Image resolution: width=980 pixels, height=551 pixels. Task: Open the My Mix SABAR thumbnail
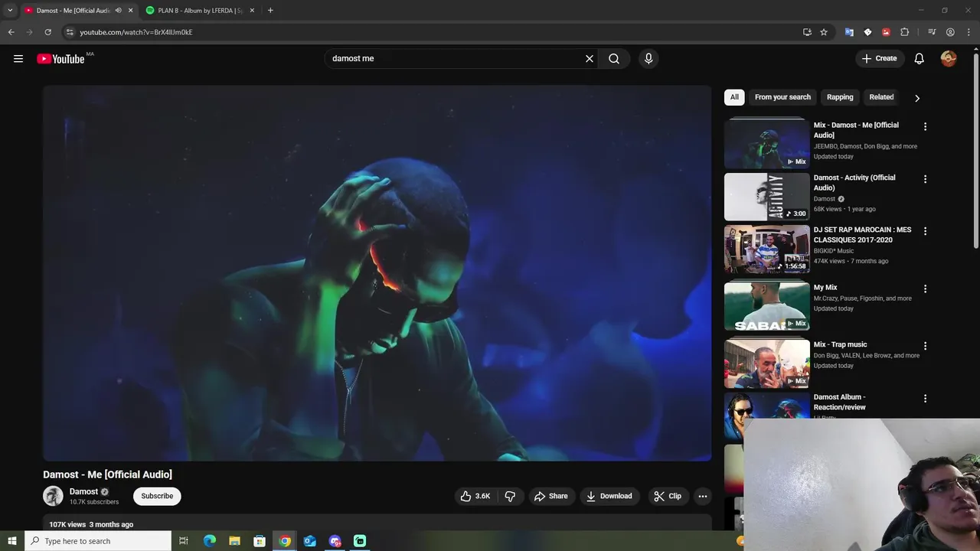click(766, 306)
